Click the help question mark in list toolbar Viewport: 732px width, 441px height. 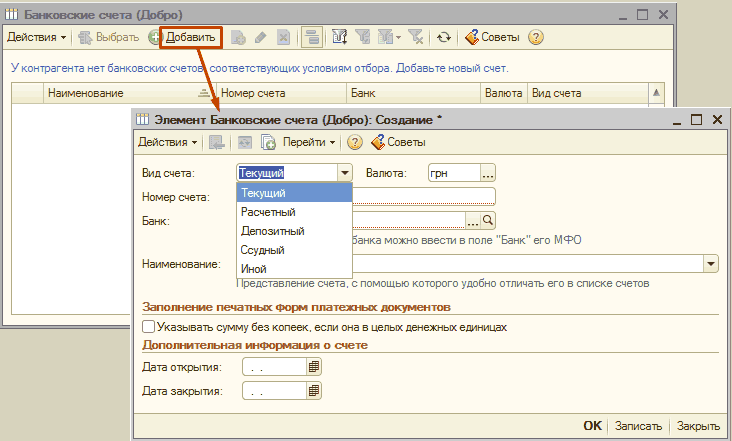tap(536, 37)
